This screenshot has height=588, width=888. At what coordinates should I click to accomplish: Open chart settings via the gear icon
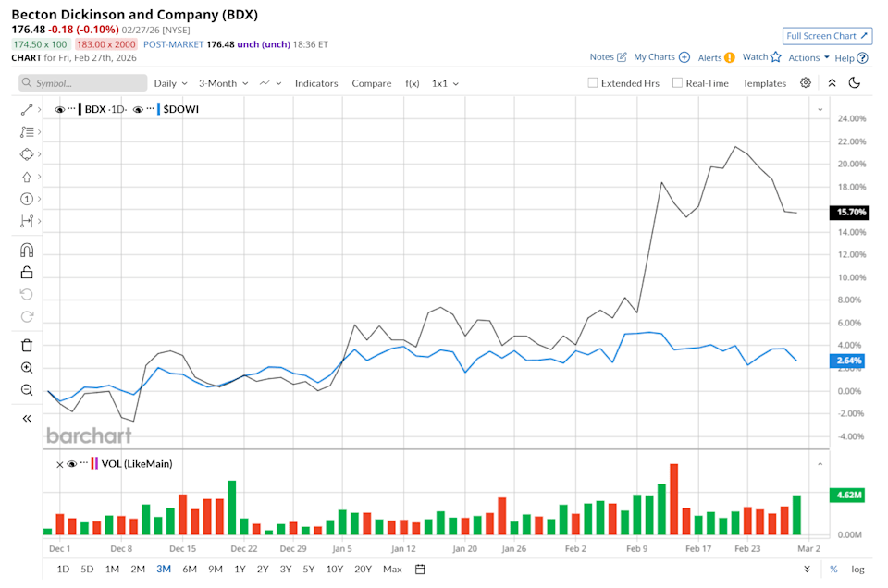tap(805, 82)
